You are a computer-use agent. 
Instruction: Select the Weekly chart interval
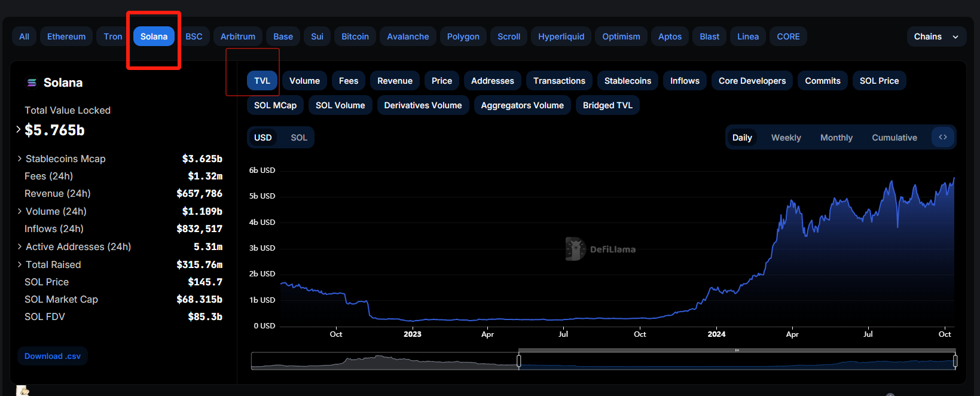786,138
